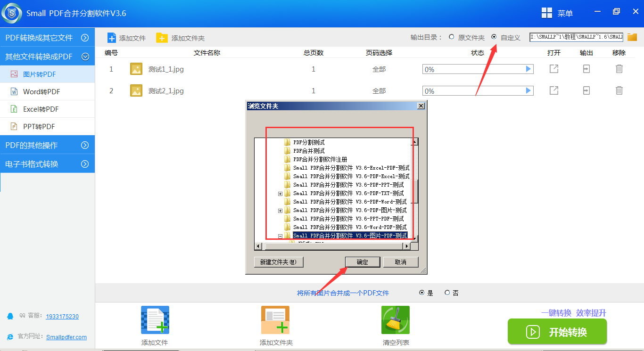Click 确定 in the folder browse dialog

[x=363, y=262]
